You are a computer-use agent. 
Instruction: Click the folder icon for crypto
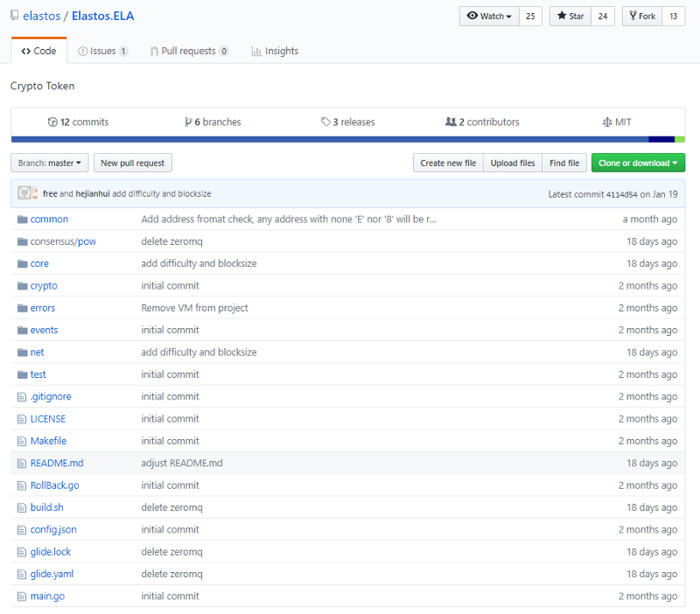[23, 286]
